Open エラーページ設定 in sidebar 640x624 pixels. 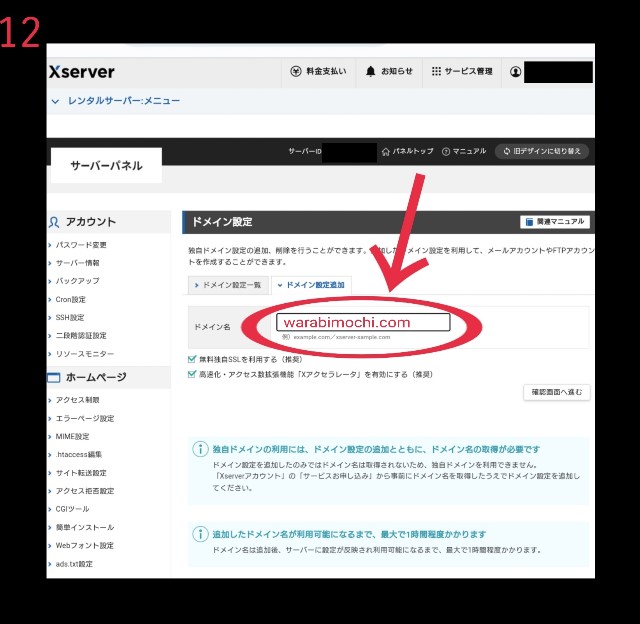click(84, 418)
